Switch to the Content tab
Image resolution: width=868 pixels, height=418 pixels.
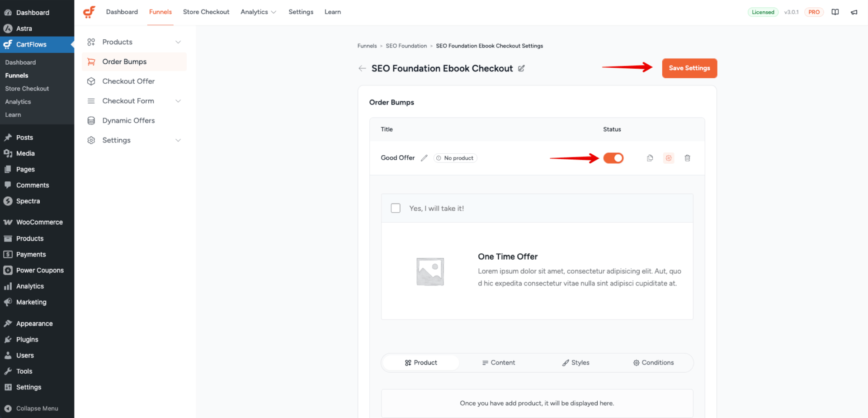point(499,363)
